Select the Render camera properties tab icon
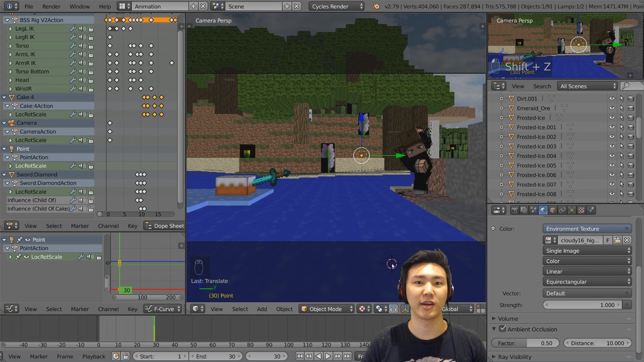Image resolution: width=644 pixels, height=362 pixels. (x=514, y=210)
